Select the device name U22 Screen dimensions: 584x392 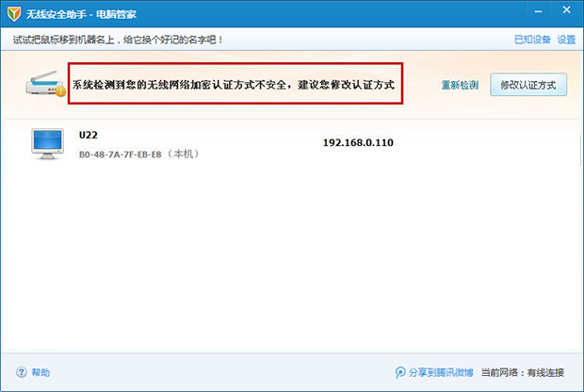[89, 135]
